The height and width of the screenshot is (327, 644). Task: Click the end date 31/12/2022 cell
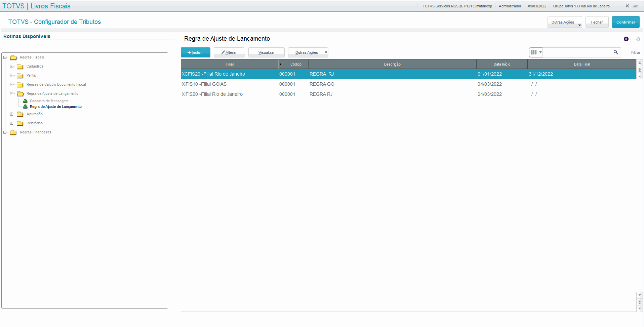(541, 74)
